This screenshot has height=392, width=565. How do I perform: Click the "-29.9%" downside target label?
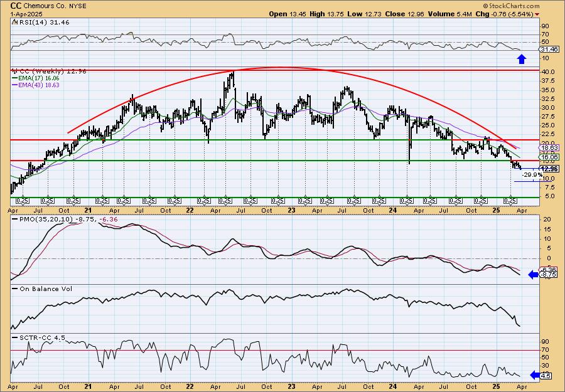(x=532, y=175)
